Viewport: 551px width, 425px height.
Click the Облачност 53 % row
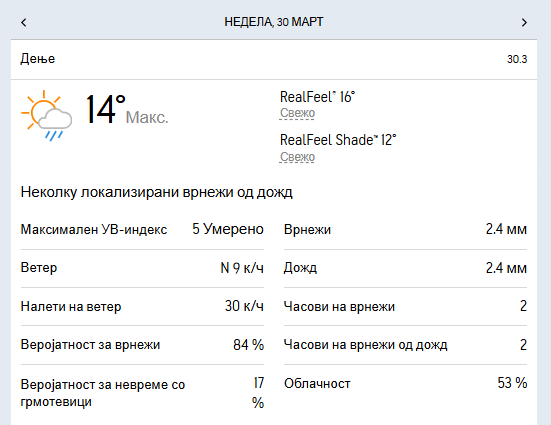point(406,383)
